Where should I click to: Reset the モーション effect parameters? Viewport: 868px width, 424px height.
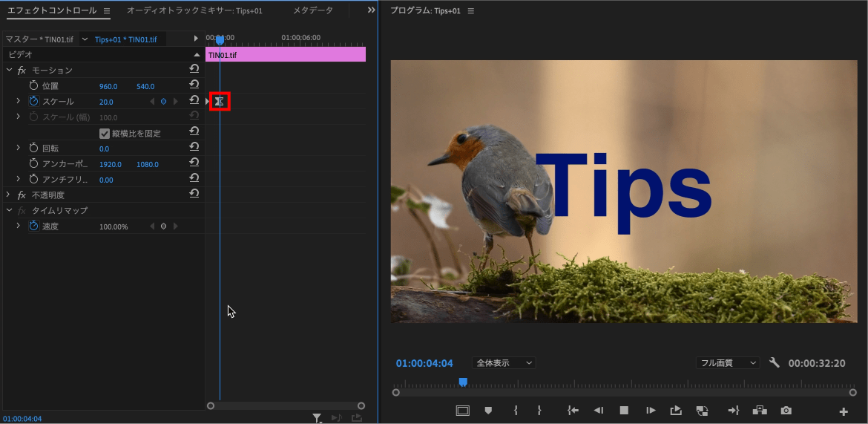click(x=194, y=69)
